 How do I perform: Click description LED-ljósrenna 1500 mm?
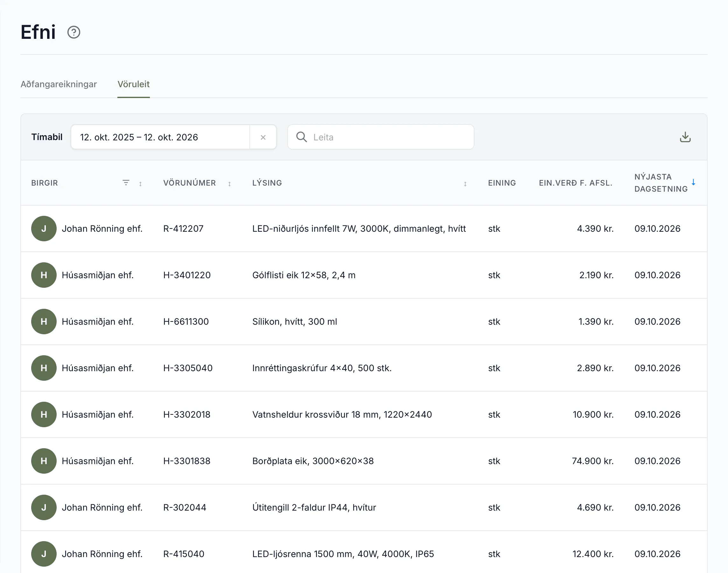click(343, 554)
